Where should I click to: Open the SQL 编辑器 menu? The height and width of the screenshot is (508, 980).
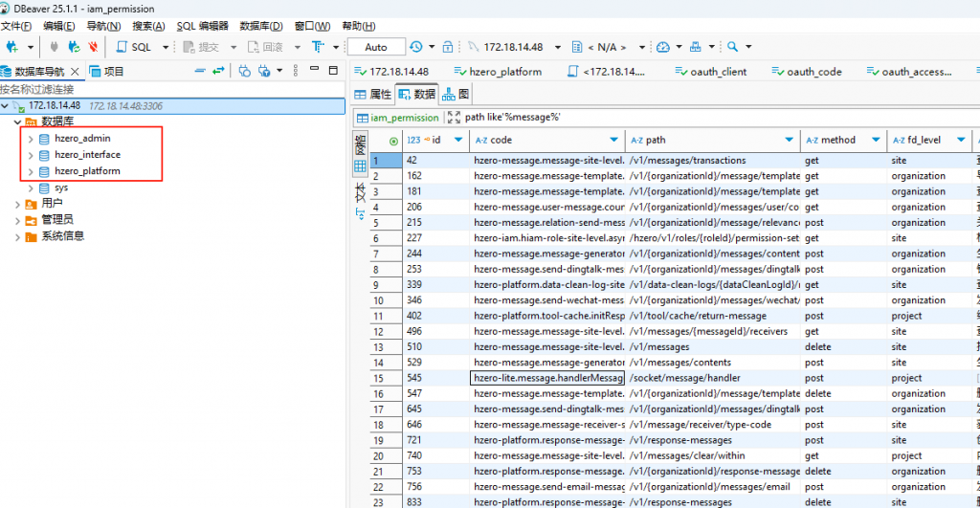pyautogui.click(x=203, y=26)
